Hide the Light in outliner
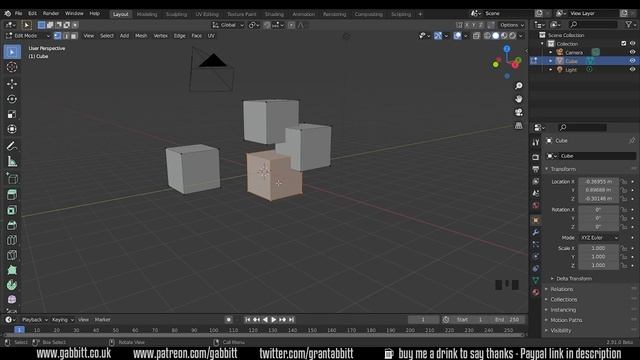The height and width of the screenshot is (360, 640). 632,69
